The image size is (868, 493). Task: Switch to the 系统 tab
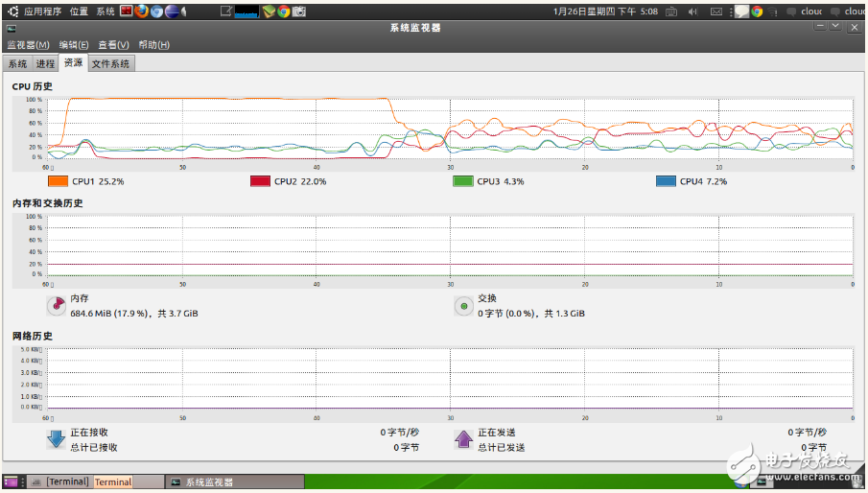[17, 64]
